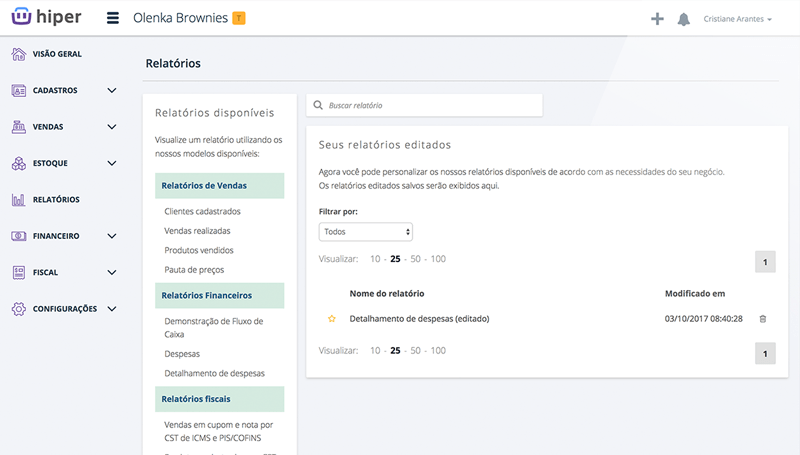Click the Buscar relatório search field
Viewport: 800px width, 455px height.
tap(430, 105)
